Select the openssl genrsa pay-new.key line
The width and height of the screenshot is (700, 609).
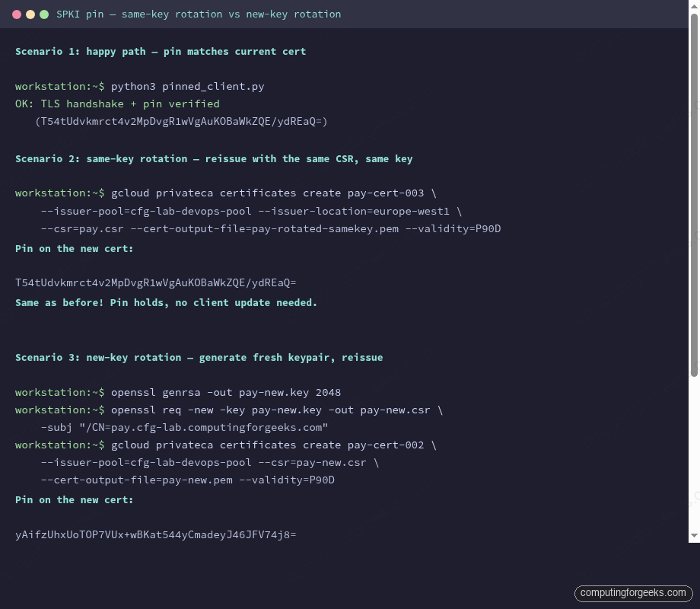point(178,392)
